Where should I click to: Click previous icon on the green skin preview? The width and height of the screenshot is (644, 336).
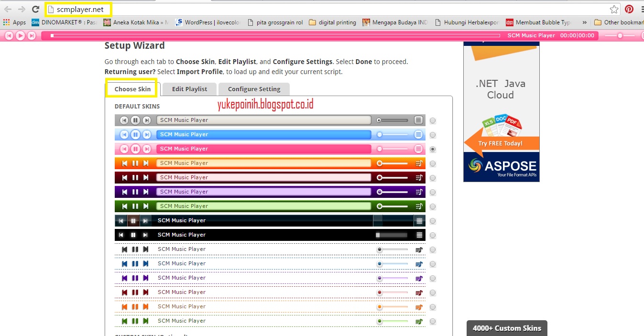pyautogui.click(x=125, y=206)
